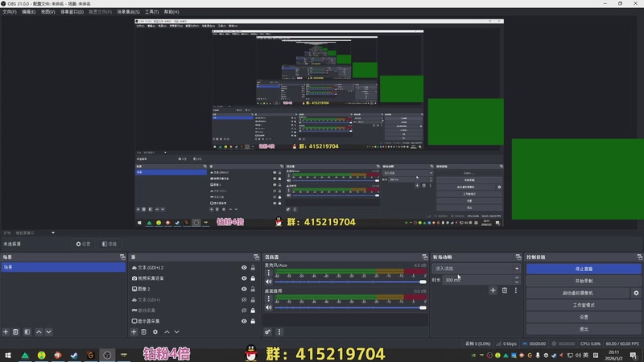Image resolution: width=644 pixels, height=362 pixels.
Task: Toggle lock on 文本 (GDI+) 2 source
Action: [x=253, y=268]
